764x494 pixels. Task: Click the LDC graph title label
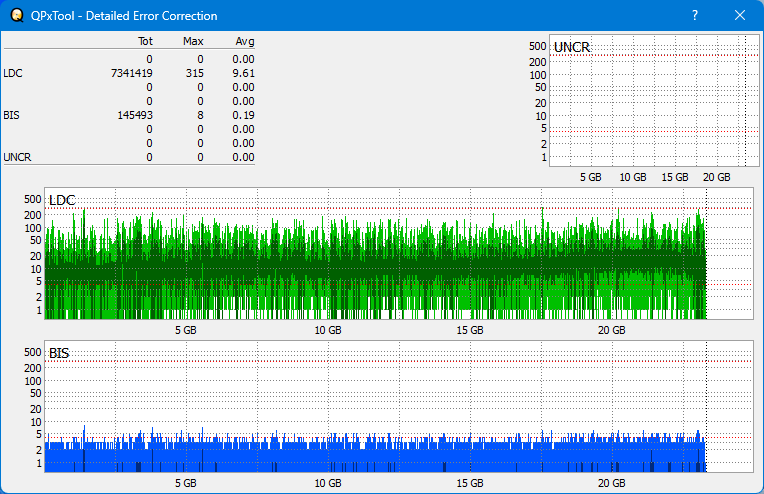click(62, 201)
